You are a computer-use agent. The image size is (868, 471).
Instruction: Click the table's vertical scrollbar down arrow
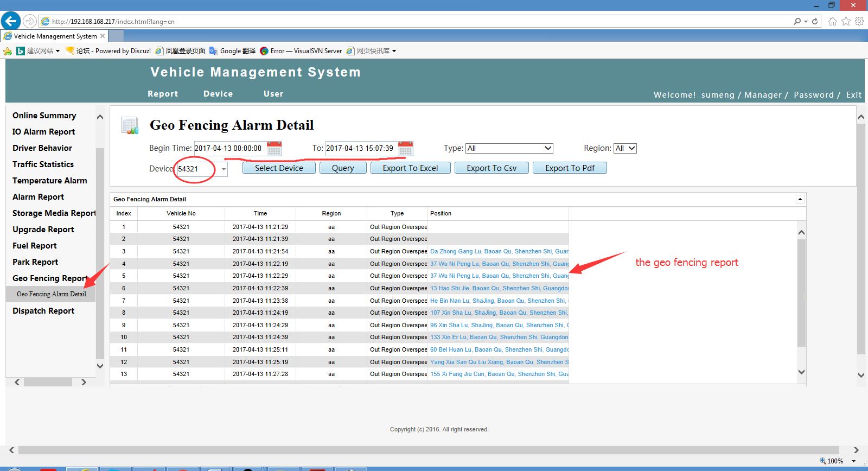(x=802, y=372)
